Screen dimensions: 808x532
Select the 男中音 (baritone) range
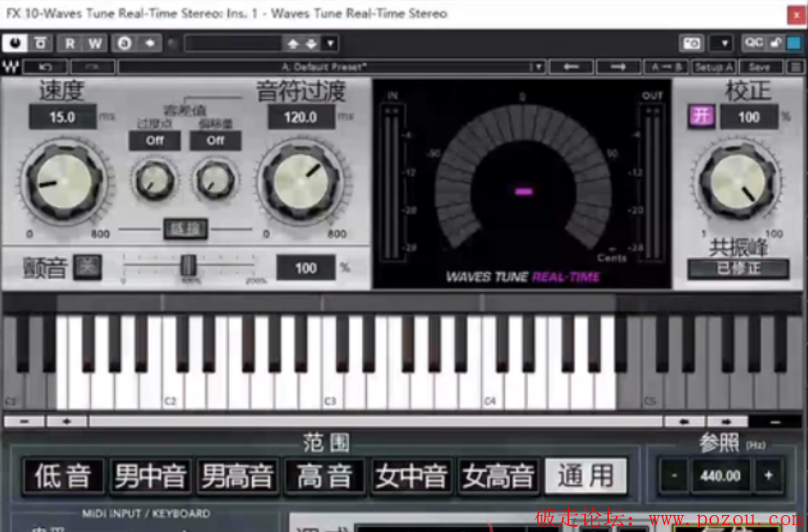point(150,475)
